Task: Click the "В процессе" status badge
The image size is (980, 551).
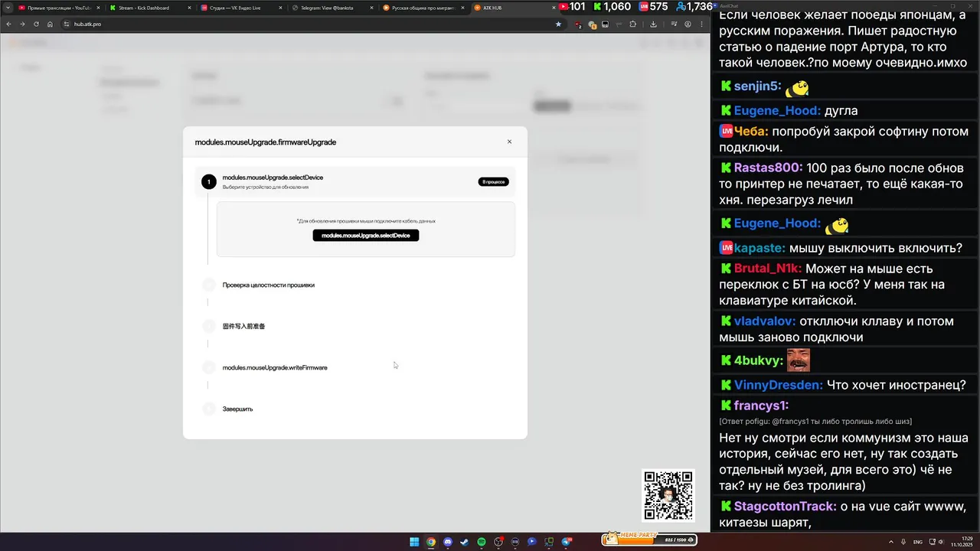Action: pos(494,182)
